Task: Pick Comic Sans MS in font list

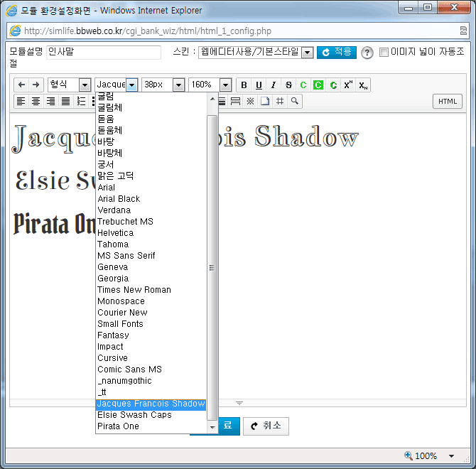Action: [x=129, y=370]
